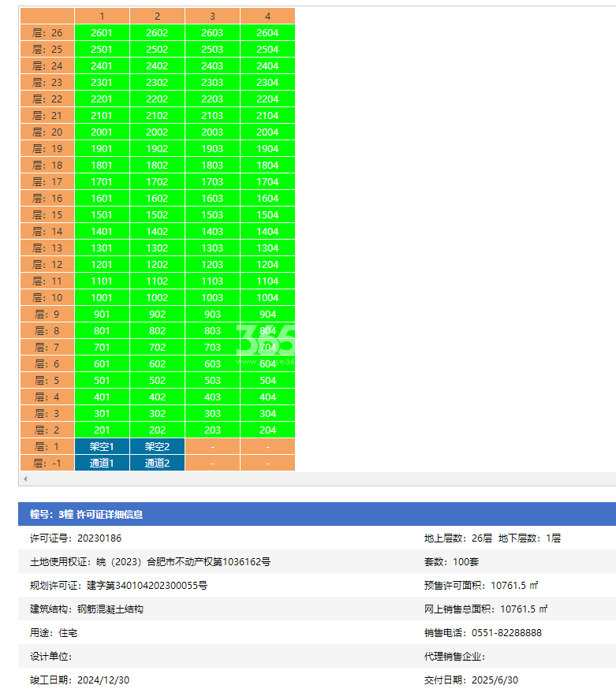This screenshot has height=689, width=616.
Task: Select unit 2601 on floor 26
Action: tap(102, 33)
